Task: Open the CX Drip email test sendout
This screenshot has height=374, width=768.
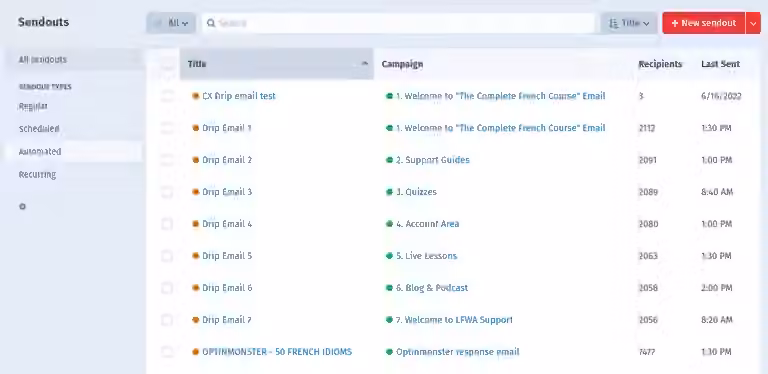Action: pos(239,96)
